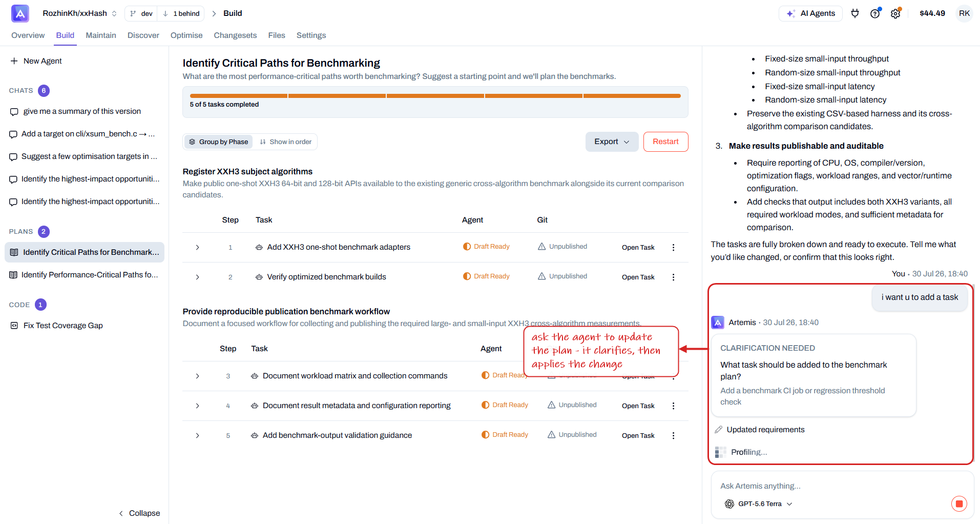Switch to the Discover tab
980x524 pixels.
coord(143,35)
